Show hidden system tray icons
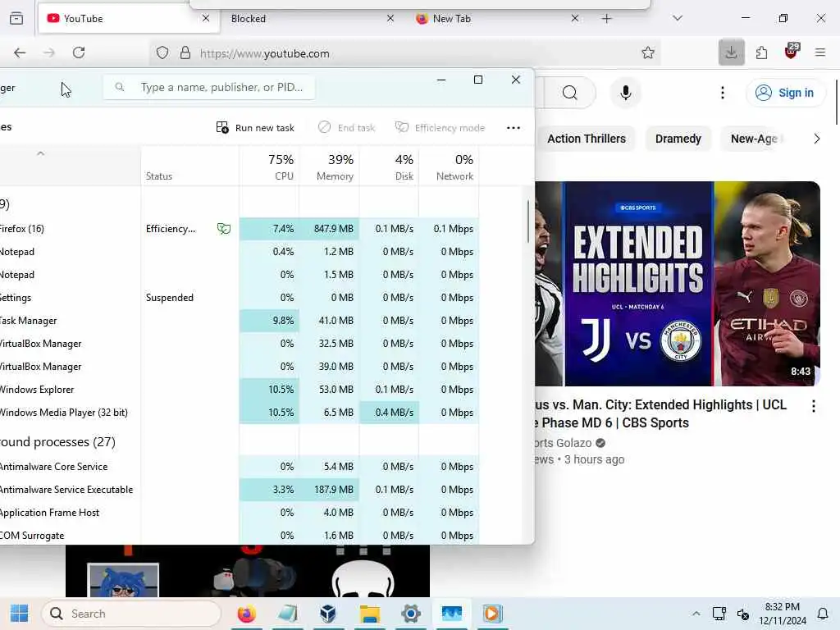Screen dimensions: 840x630 (x=696, y=614)
